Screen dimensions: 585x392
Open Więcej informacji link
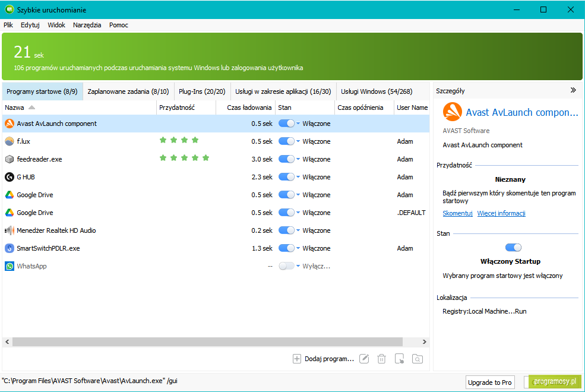[x=501, y=213]
